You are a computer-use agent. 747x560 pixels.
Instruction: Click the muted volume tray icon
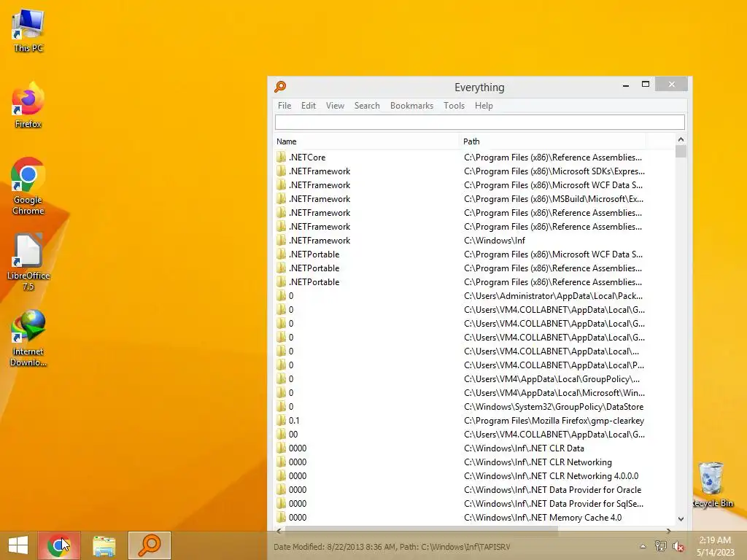pos(678,546)
